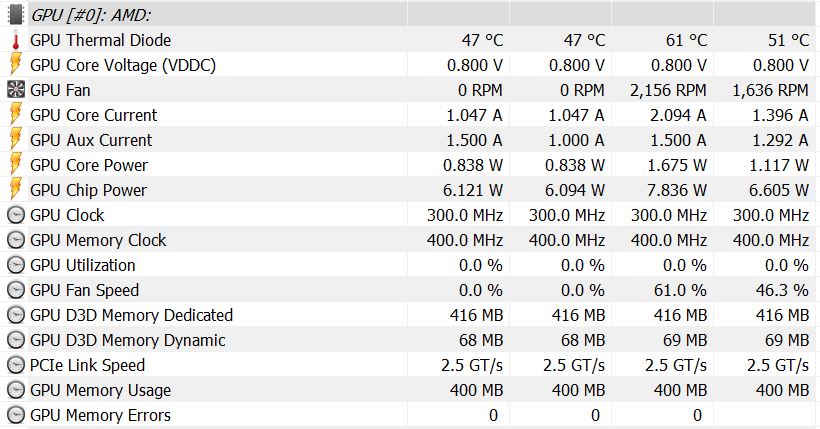Image resolution: width=820 pixels, height=429 pixels.
Task: Select the GPU Memory Clock sensor label
Action: pos(98,240)
